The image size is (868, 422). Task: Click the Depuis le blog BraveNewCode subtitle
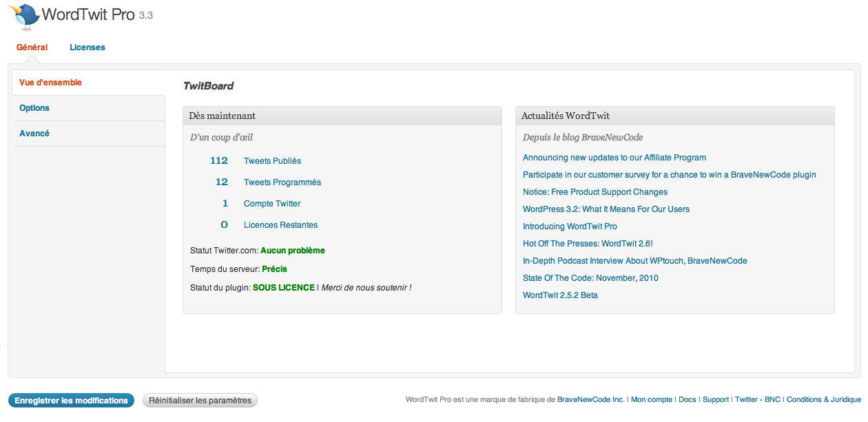click(583, 138)
